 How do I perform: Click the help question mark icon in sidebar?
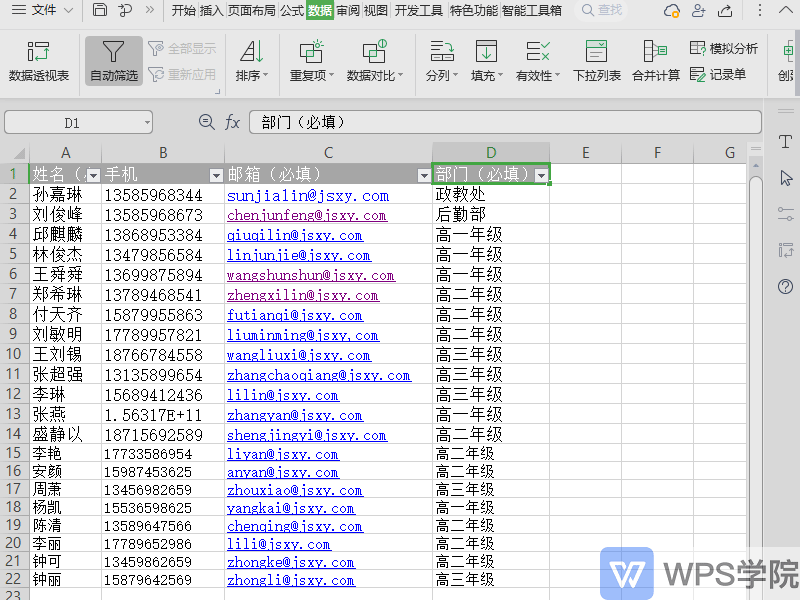pos(786,286)
